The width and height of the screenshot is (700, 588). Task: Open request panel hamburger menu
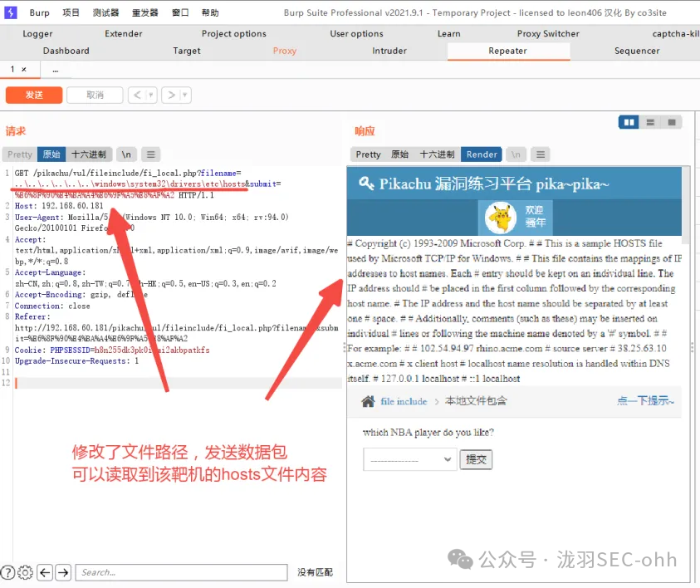click(x=151, y=154)
